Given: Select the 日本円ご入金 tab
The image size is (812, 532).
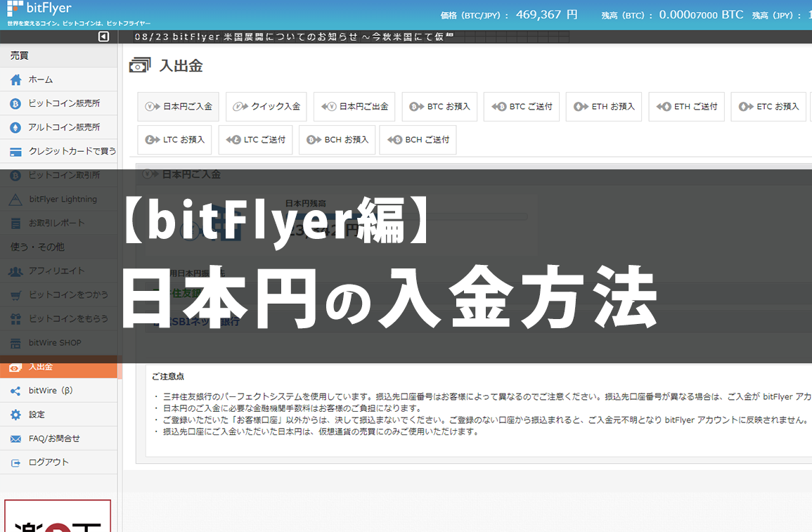Looking at the screenshot, I should click(178, 107).
